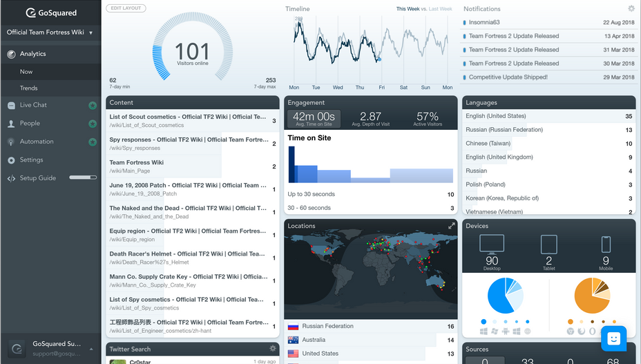This screenshot has width=641, height=364.
Task: Select 30 - 60 seconds row
Action: [x=370, y=208]
